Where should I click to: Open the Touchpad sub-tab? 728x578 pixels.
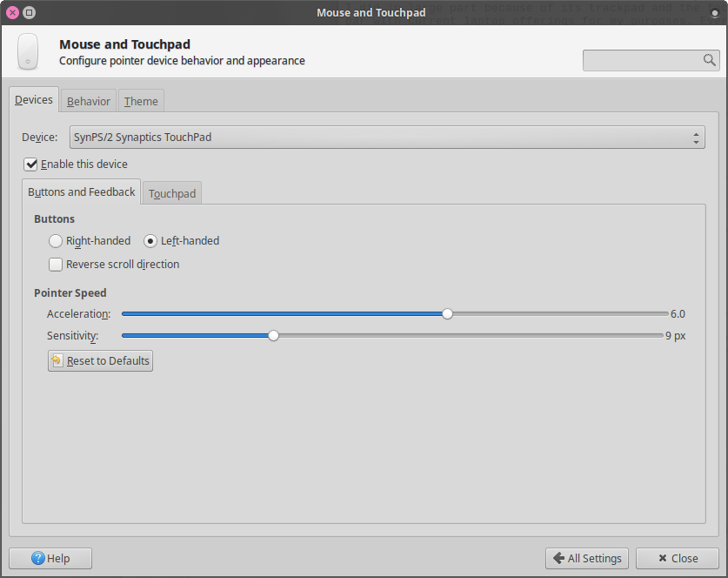(x=172, y=193)
